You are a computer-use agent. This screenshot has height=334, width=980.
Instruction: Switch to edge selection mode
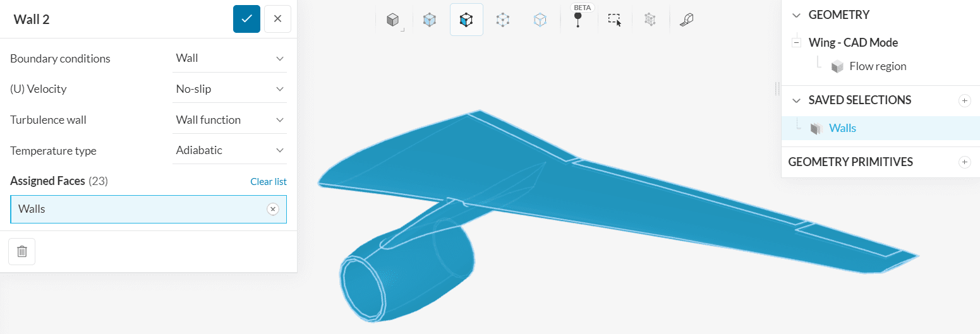click(503, 20)
